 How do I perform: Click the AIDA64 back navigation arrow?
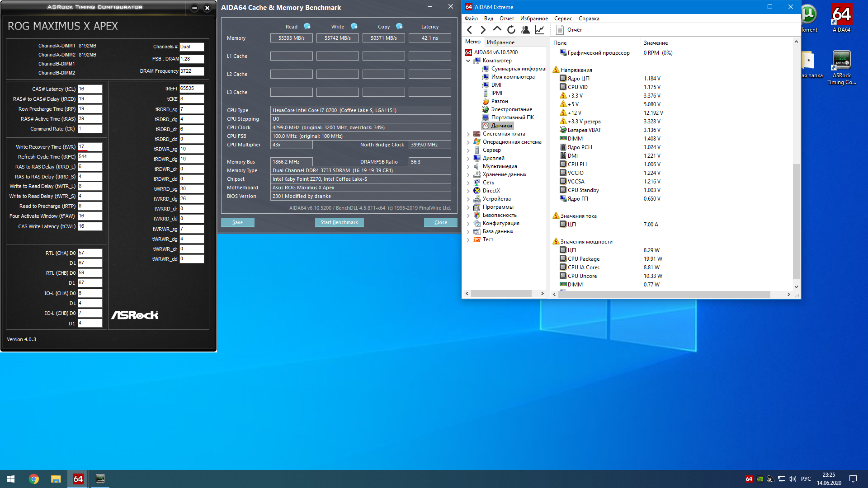pyautogui.click(x=469, y=30)
